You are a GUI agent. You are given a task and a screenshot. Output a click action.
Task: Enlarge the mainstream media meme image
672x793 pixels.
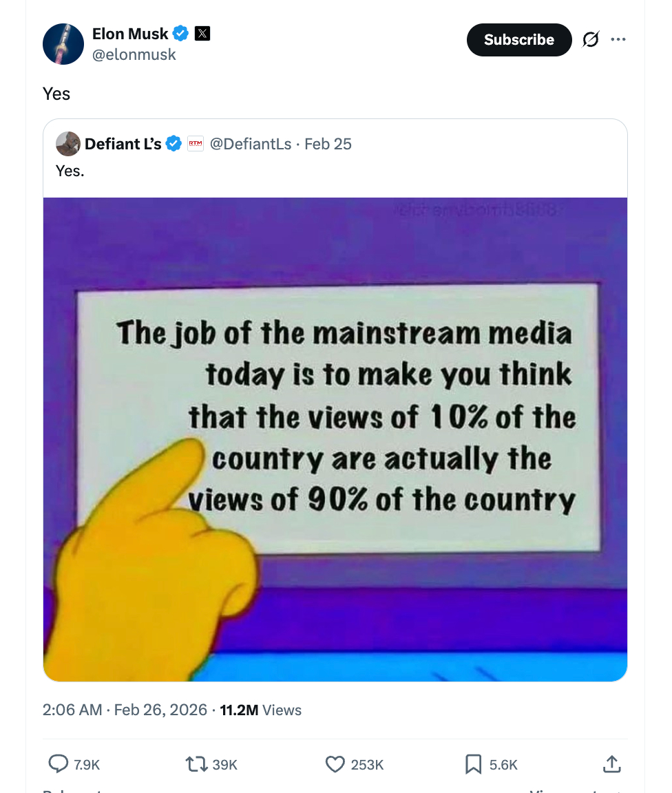(335, 439)
